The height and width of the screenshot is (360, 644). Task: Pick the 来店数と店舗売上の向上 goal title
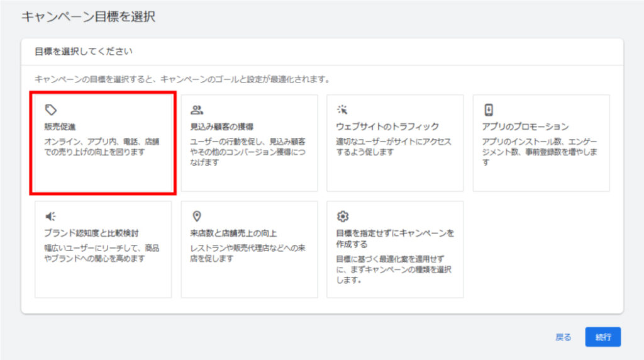click(x=233, y=233)
